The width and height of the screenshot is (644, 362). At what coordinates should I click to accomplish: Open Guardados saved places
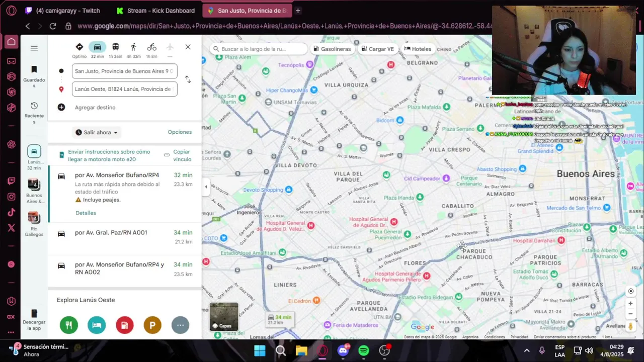click(34, 76)
